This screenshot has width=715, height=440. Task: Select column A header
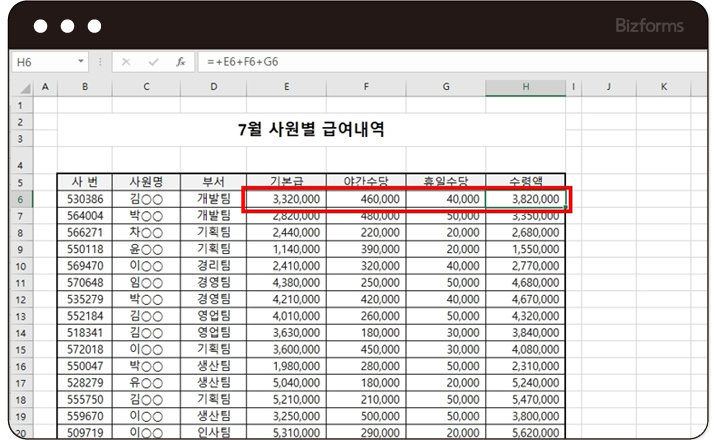tap(44, 88)
